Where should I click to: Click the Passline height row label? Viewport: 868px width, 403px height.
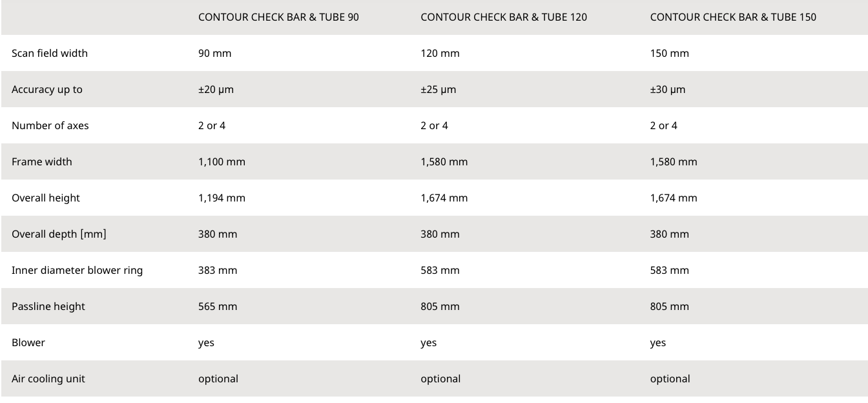[x=48, y=307]
